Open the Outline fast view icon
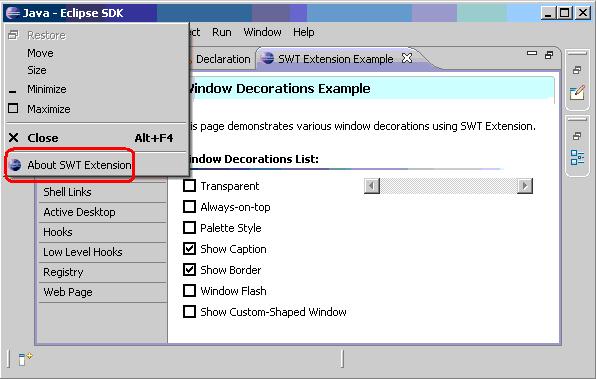 coord(577,157)
